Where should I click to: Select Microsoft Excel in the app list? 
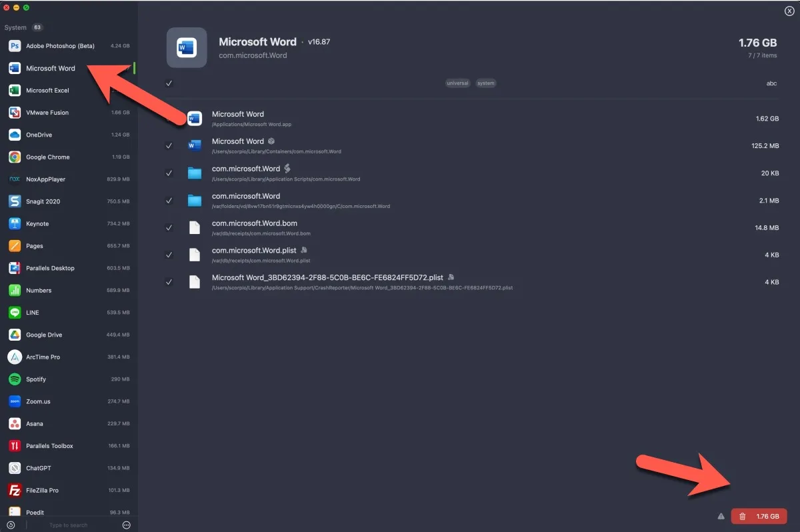pos(69,91)
